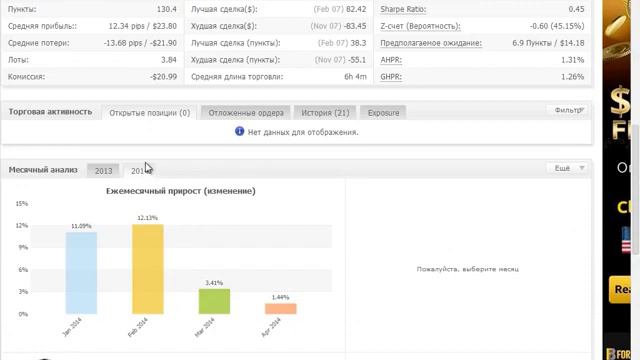Screen dimensions: 640x360
Task: Click the Пункты value 130.4
Action: point(167,9)
